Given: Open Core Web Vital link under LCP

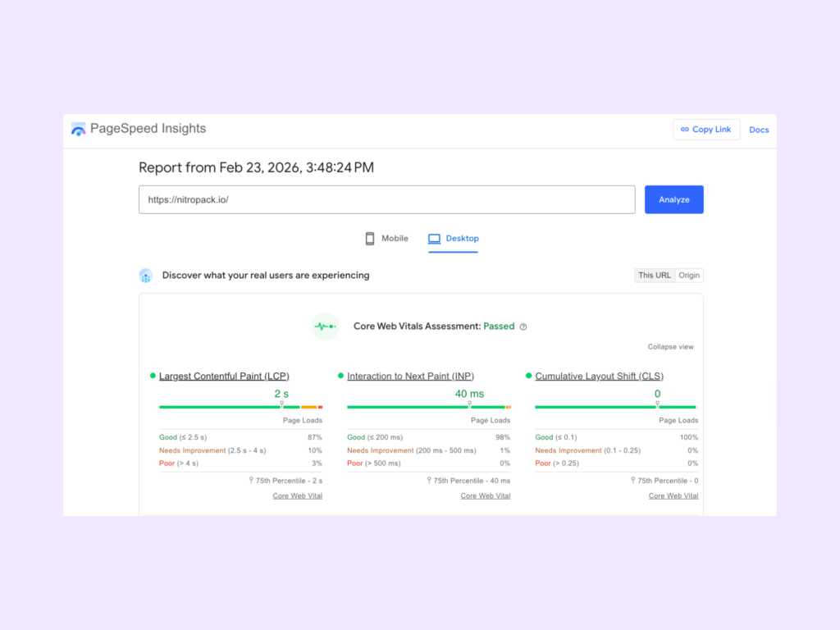Looking at the screenshot, I should click(297, 496).
